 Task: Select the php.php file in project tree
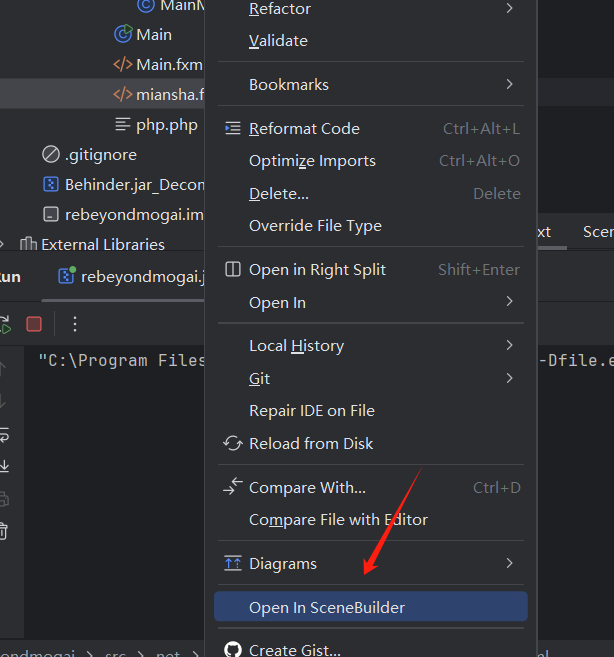pyautogui.click(x=156, y=125)
